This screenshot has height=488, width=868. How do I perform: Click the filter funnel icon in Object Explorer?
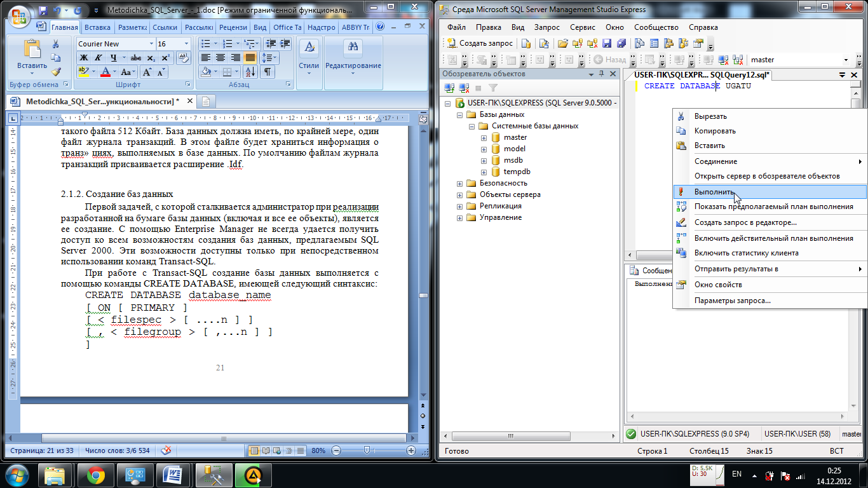[492, 88]
